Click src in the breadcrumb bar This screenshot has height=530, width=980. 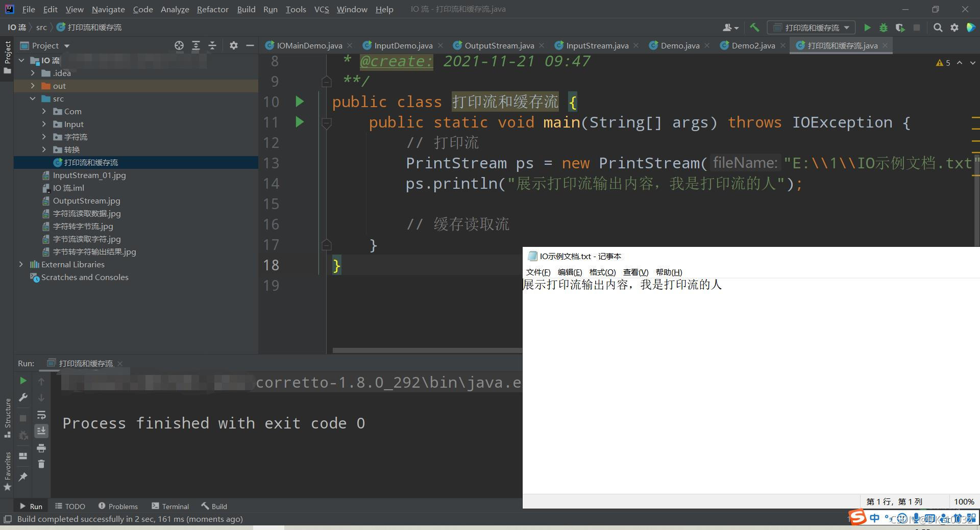point(41,28)
